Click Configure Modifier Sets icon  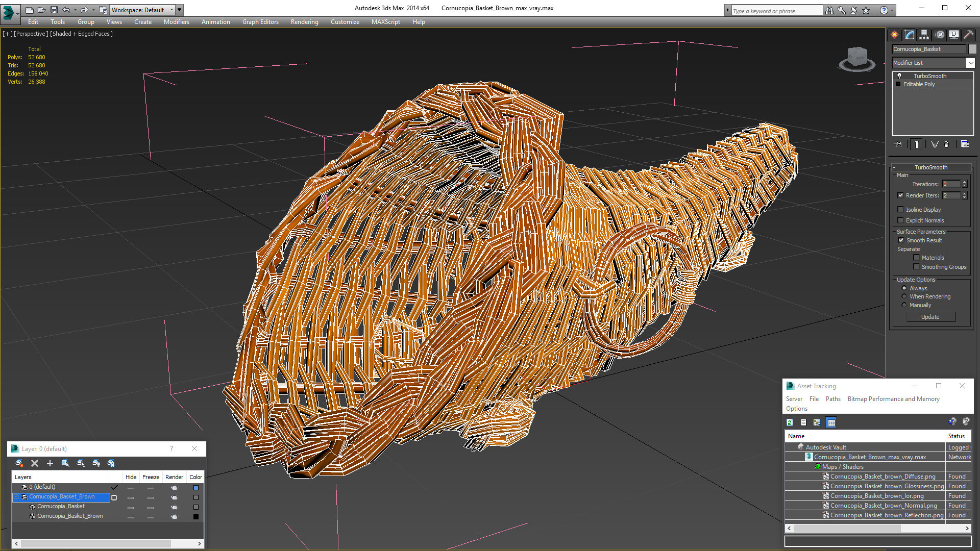click(965, 144)
